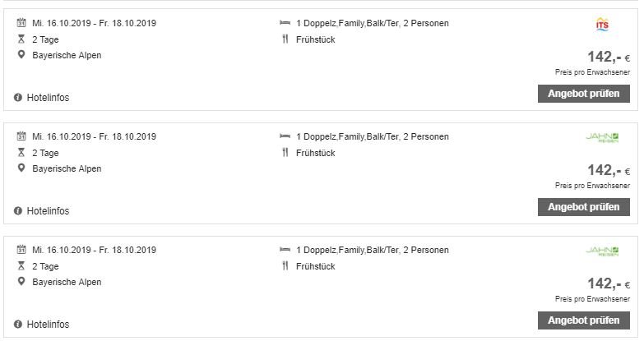Click the calendar icon in the second offer

coord(21,136)
